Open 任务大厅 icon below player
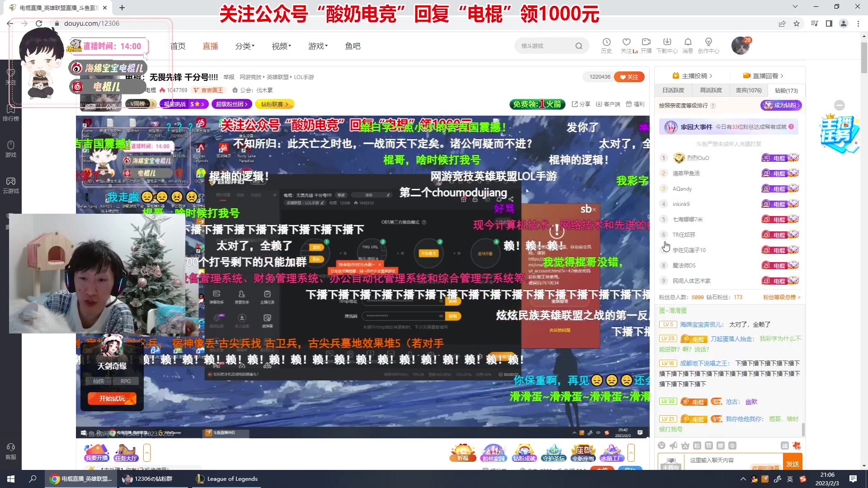Image resolution: width=868 pixels, height=488 pixels. (126, 452)
